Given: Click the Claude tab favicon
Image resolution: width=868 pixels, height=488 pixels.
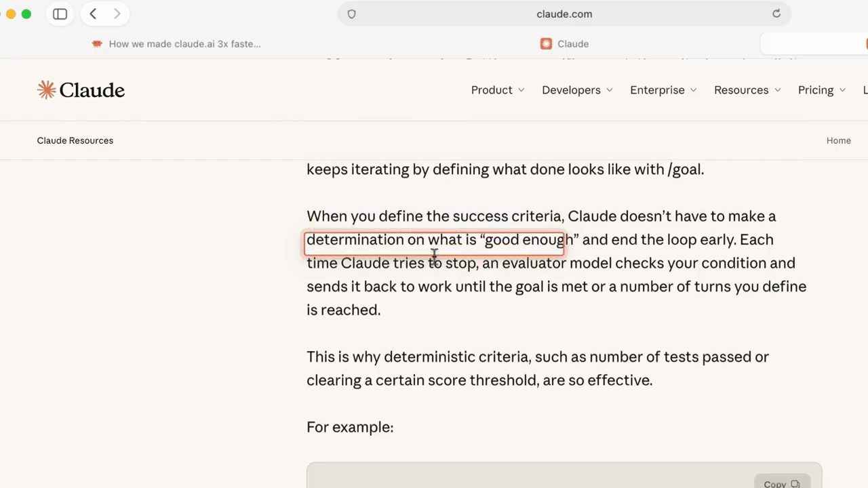Looking at the screenshot, I should tap(546, 43).
